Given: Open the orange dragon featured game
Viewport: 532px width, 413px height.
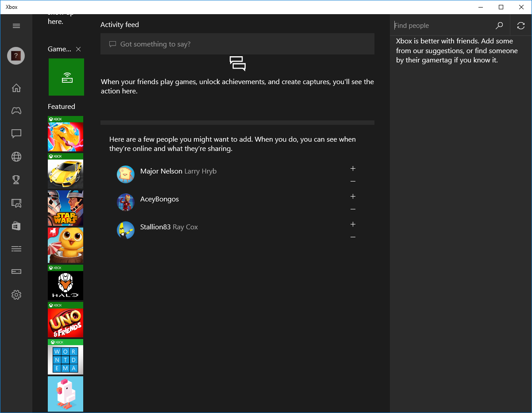Looking at the screenshot, I should click(66, 134).
